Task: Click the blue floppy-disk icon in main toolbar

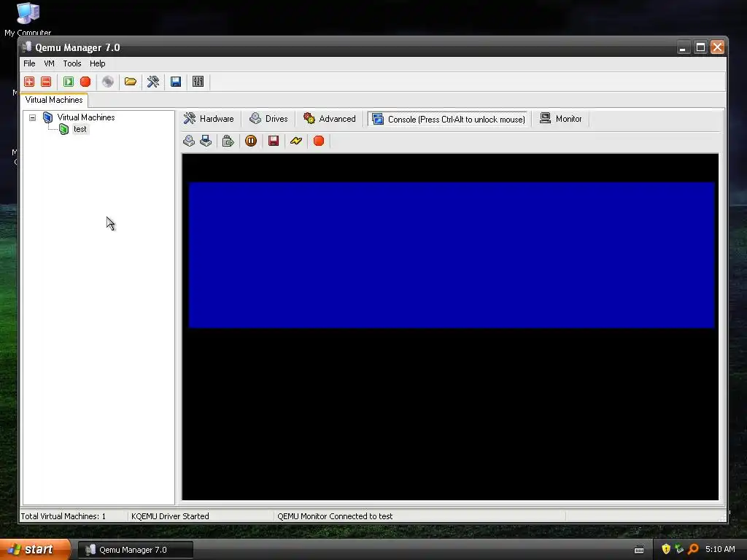Action: tap(176, 82)
